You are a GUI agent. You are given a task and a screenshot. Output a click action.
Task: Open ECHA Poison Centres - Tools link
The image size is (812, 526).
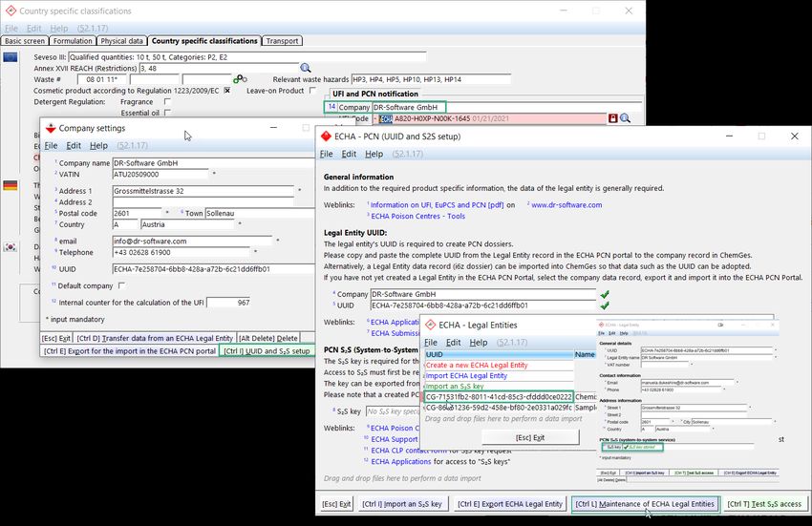417,217
